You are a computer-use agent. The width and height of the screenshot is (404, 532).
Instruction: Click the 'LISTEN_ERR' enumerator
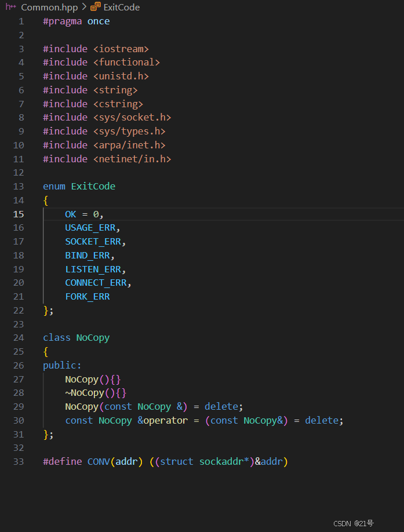click(x=93, y=269)
